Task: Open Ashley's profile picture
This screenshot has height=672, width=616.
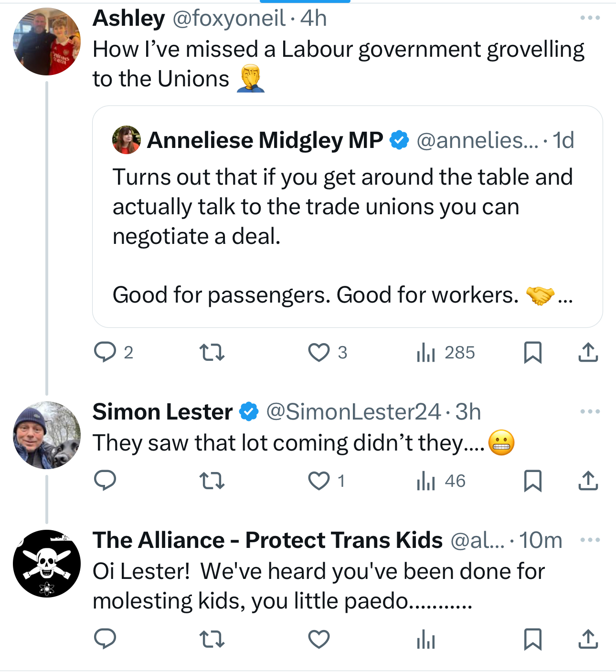Action: 47,42
